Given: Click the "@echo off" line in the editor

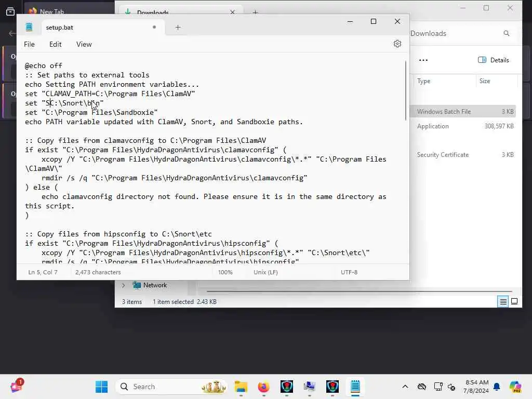Looking at the screenshot, I should (x=44, y=66).
